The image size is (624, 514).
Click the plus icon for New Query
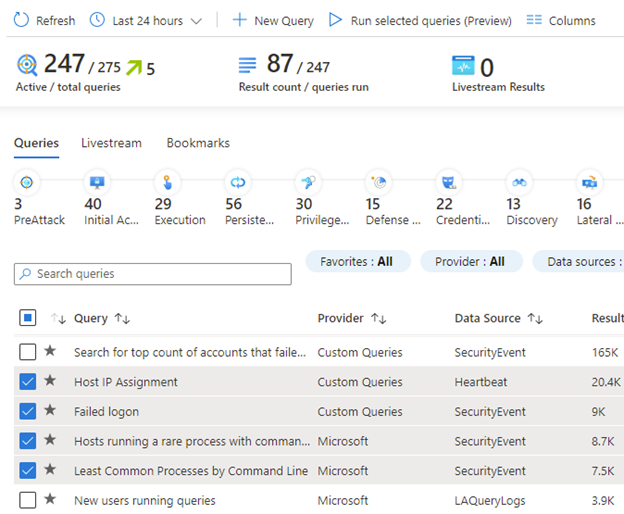(240, 20)
